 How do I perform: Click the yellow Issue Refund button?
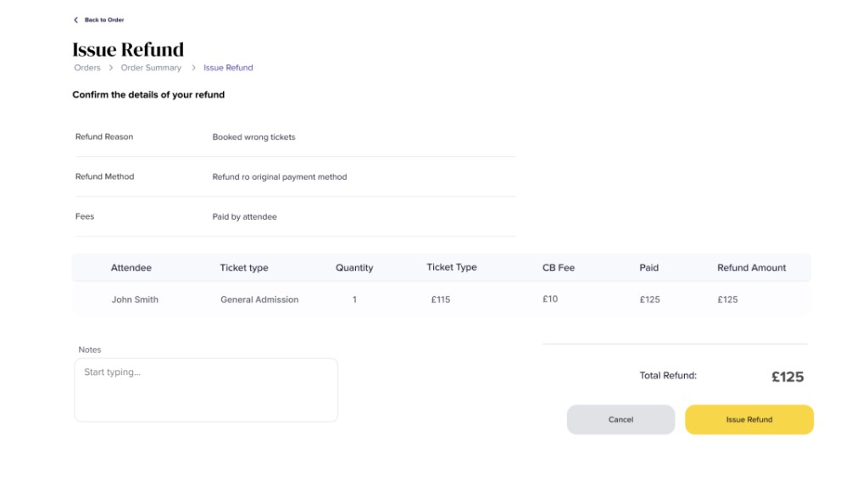click(748, 419)
